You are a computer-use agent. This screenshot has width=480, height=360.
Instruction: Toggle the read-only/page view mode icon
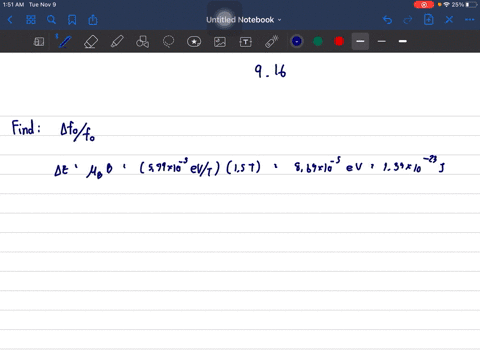tap(39, 42)
